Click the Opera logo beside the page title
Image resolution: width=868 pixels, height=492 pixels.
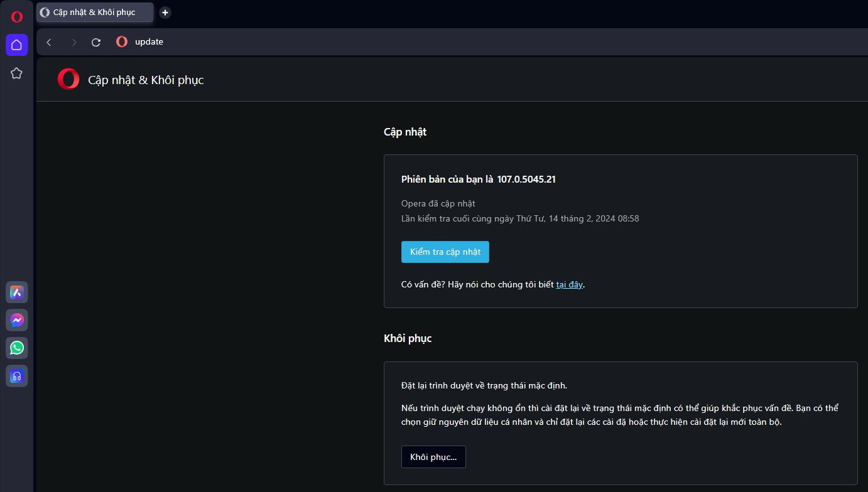click(68, 79)
